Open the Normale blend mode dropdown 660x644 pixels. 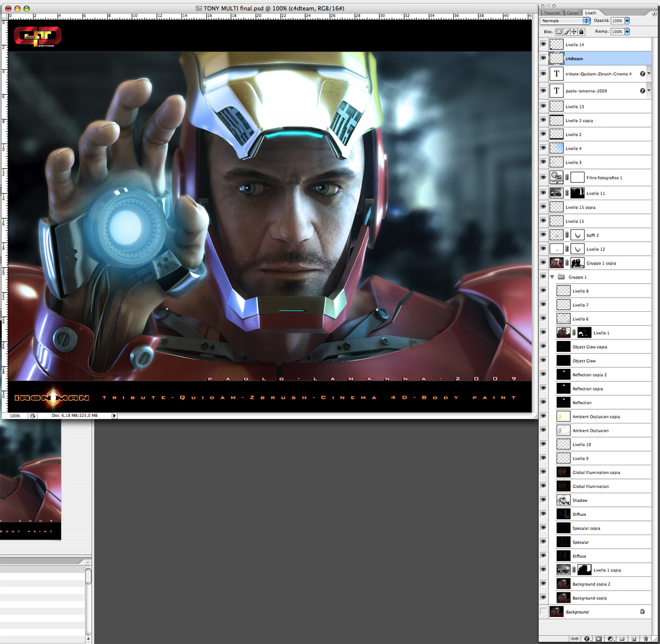point(565,21)
